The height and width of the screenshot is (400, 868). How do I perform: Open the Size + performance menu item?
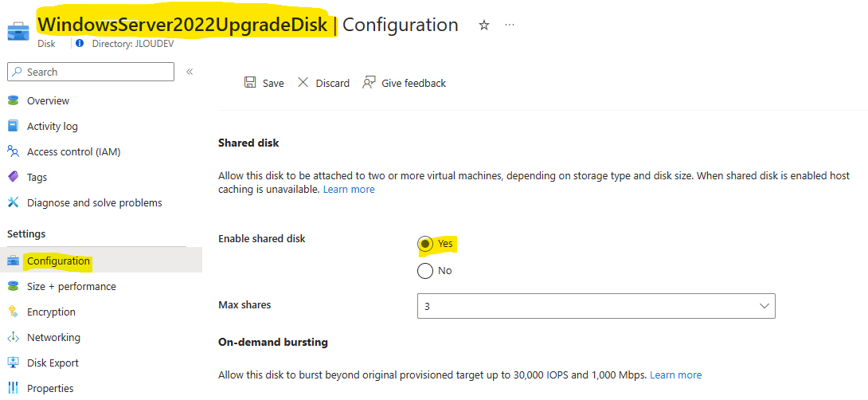[72, 286]
